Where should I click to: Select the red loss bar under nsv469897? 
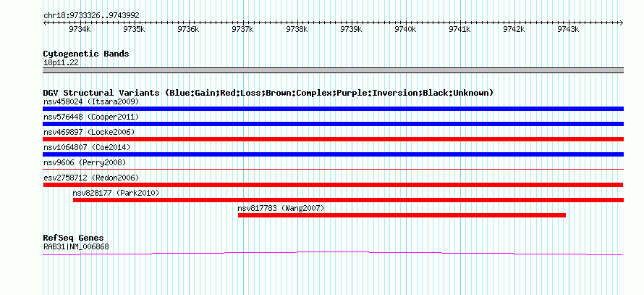(x=333, y=139)
